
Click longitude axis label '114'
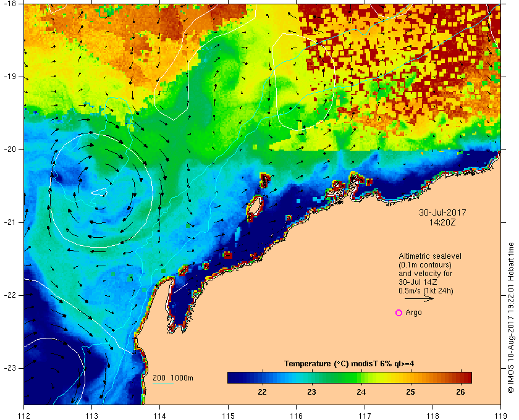pos(160,416)
